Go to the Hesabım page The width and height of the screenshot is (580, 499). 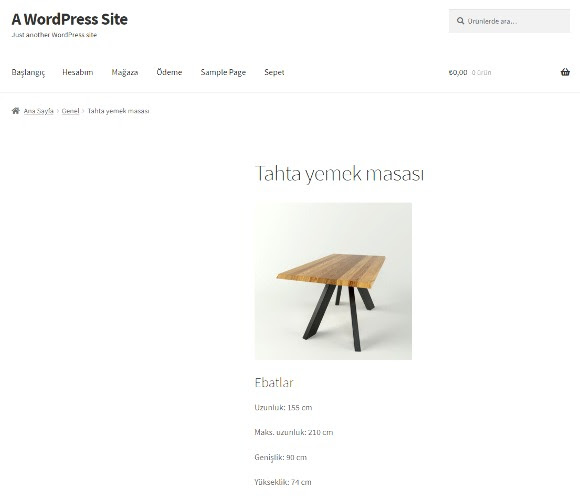pos(78,72)
